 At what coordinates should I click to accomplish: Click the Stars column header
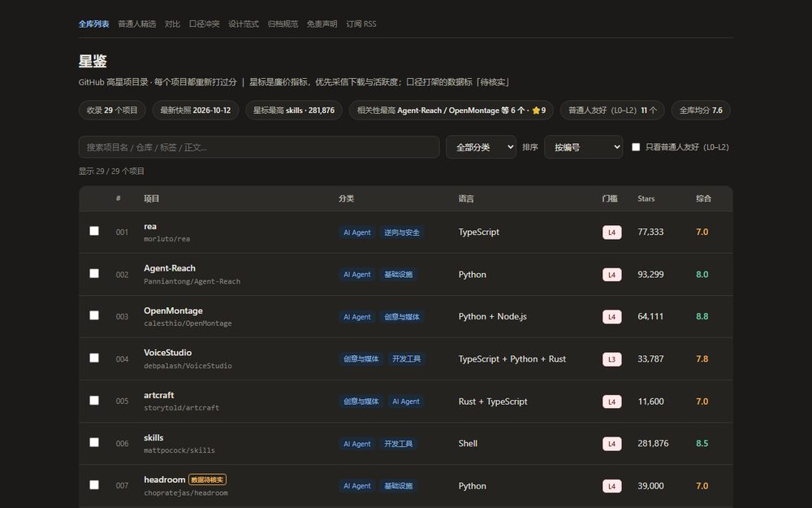pyautogui.click(x=646, y=198)
